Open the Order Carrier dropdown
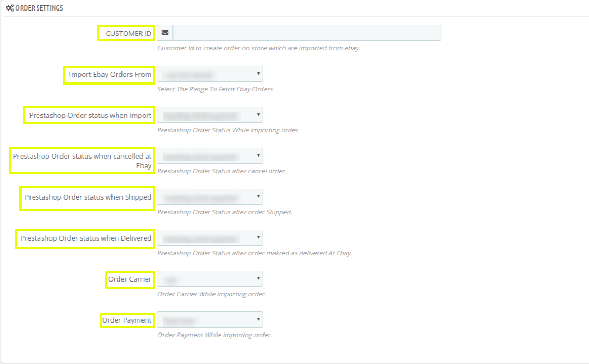The image size is (589, 364). 210,278
